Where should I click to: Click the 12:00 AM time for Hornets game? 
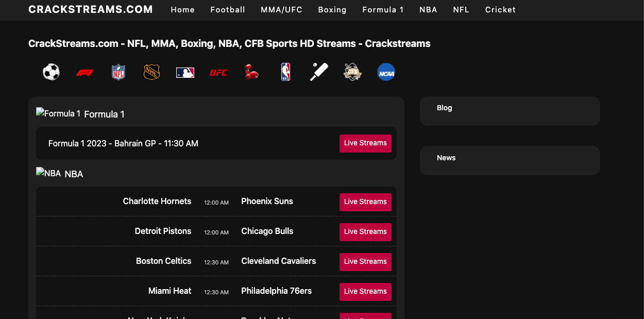click(x=216, y=203)
